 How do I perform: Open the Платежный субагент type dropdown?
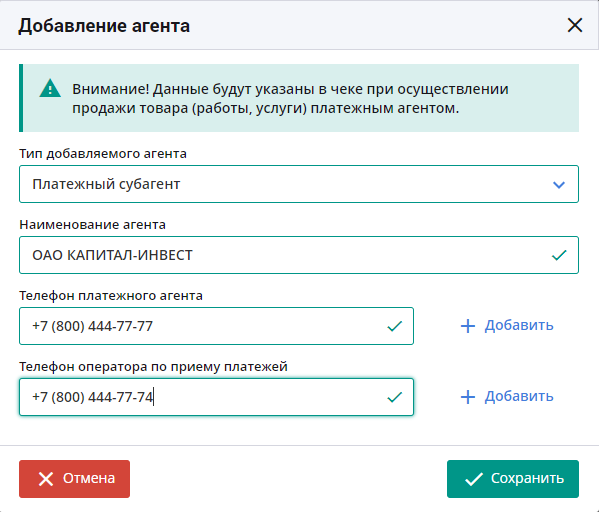pyautogui.click(x=299, y=184)
